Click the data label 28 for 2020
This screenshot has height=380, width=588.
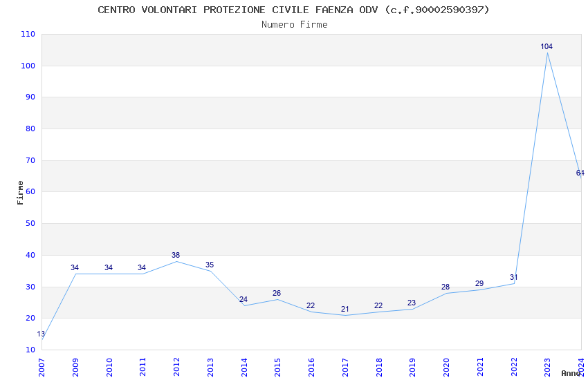445,287
